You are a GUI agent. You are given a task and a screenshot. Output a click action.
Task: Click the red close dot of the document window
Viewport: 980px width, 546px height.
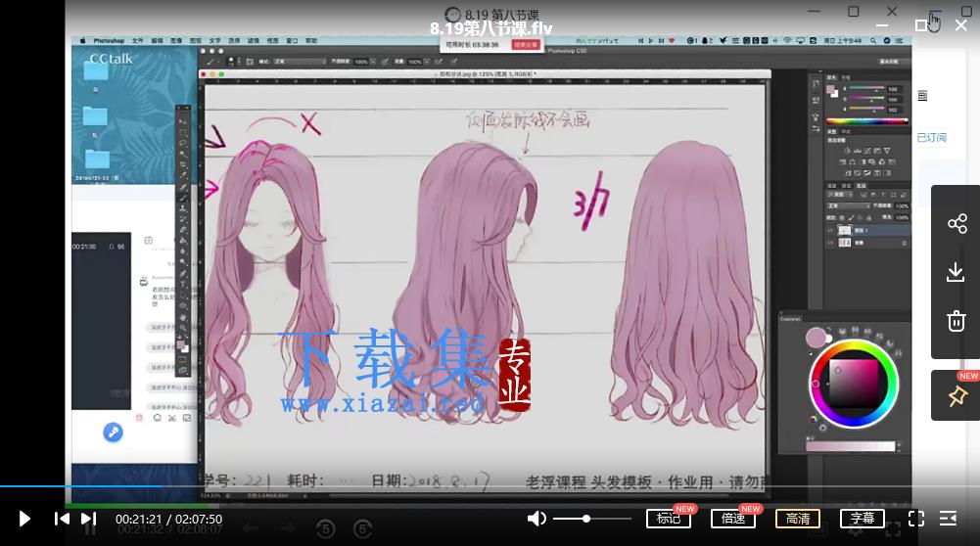tap(204, 74)
